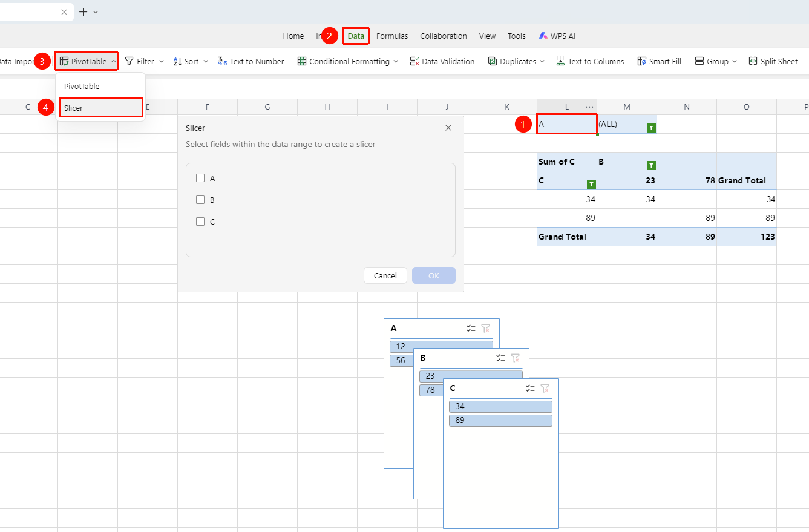Check field A in Slicer dialog
The height and width of the screenshot is (532, 809).
tap(200, 178)
